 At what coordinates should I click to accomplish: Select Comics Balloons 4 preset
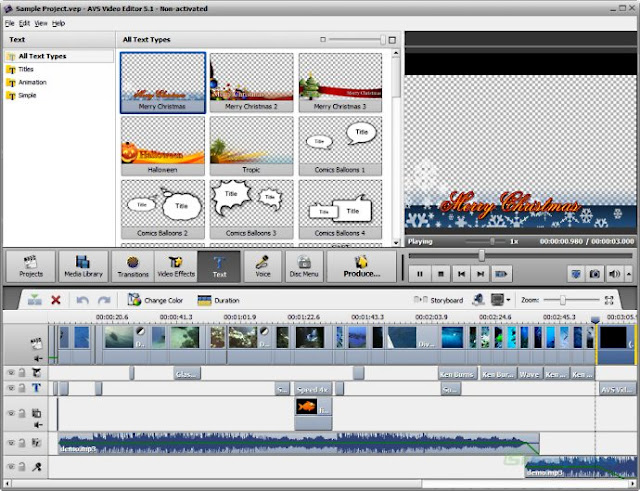click(x=340, y=209)
